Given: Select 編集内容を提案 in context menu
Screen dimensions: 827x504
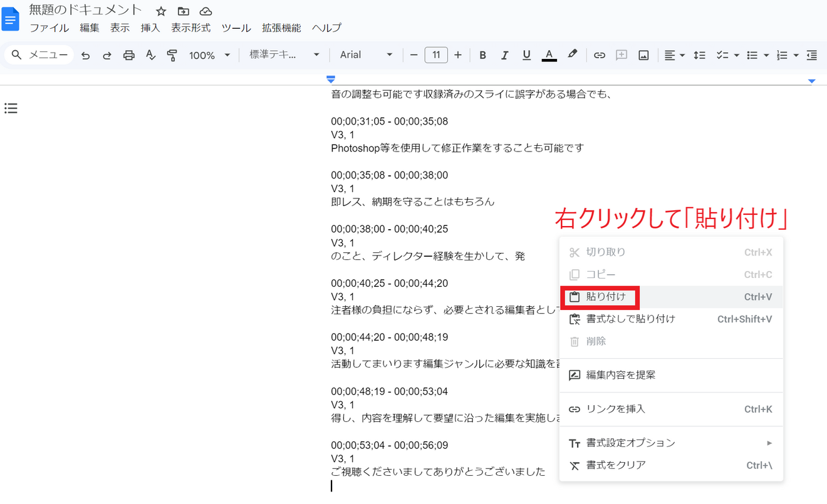Looking at the screenshot, I should pos(671,376).
